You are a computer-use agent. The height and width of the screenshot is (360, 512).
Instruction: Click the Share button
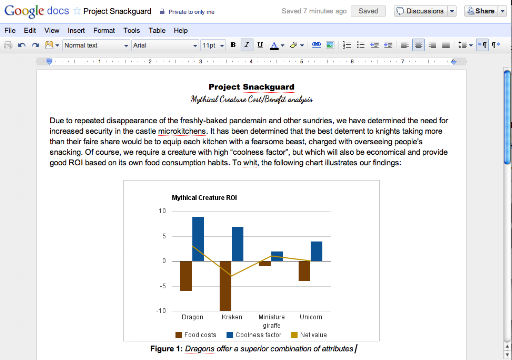(480, 11)
